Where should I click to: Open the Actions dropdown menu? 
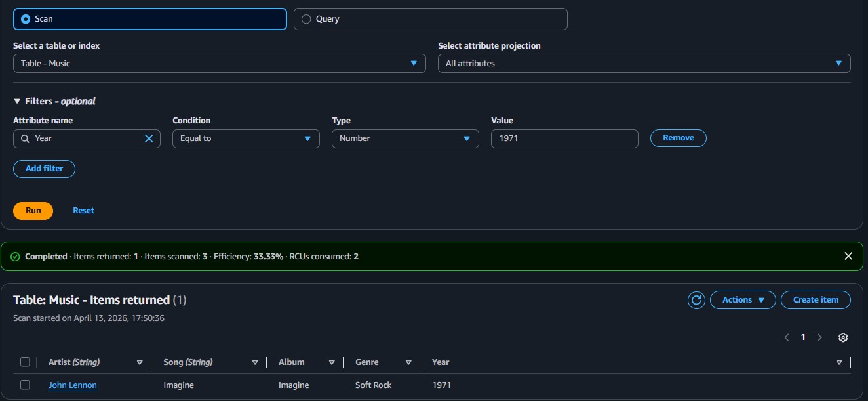point(743,300)
